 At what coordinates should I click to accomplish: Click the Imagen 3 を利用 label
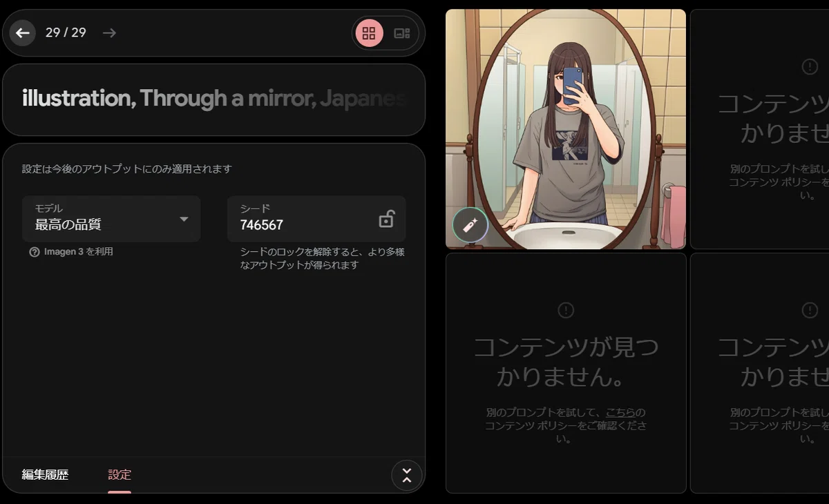pyautogui.click(x=79, y=252)
